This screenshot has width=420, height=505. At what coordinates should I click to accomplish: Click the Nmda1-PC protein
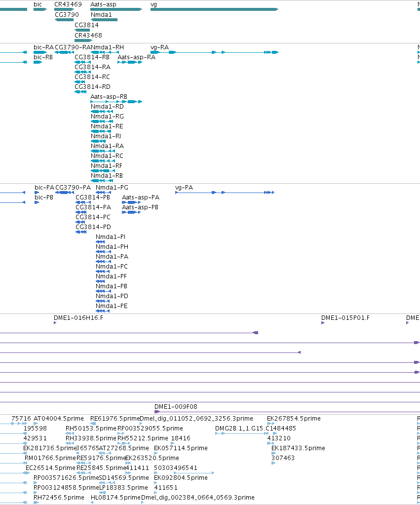tap(103, 272)
